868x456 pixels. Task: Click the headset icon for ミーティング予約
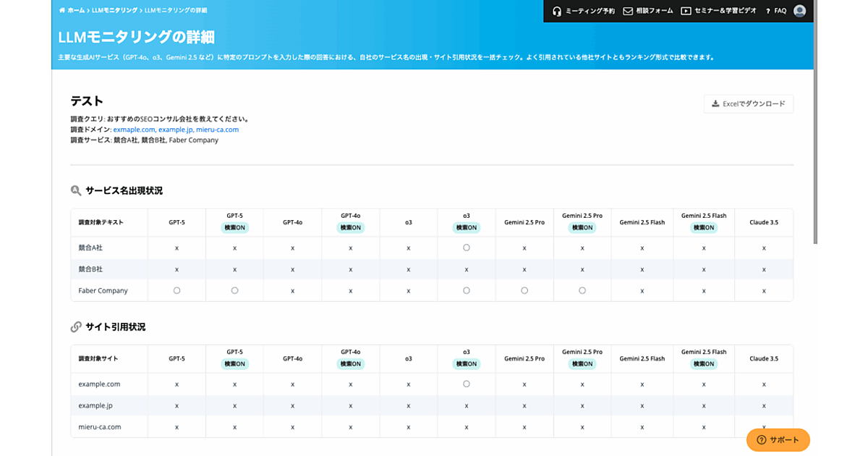(x=556, y=11)
